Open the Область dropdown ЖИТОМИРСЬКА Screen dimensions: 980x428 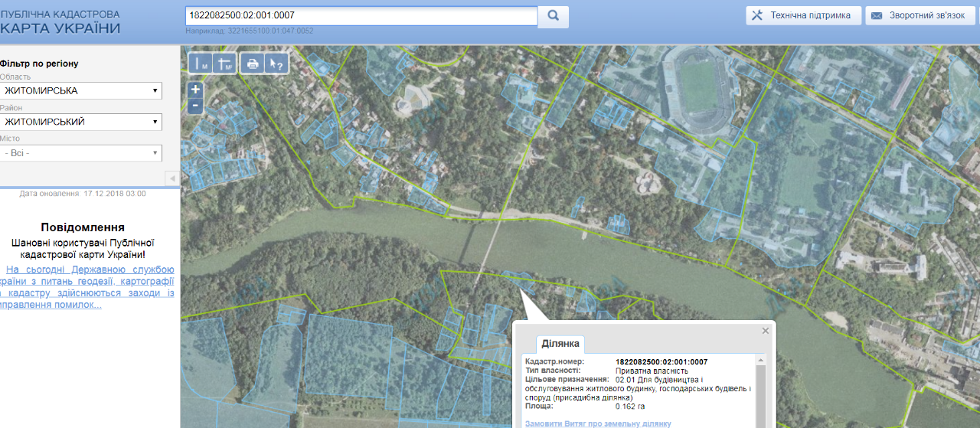pos(81,91)
